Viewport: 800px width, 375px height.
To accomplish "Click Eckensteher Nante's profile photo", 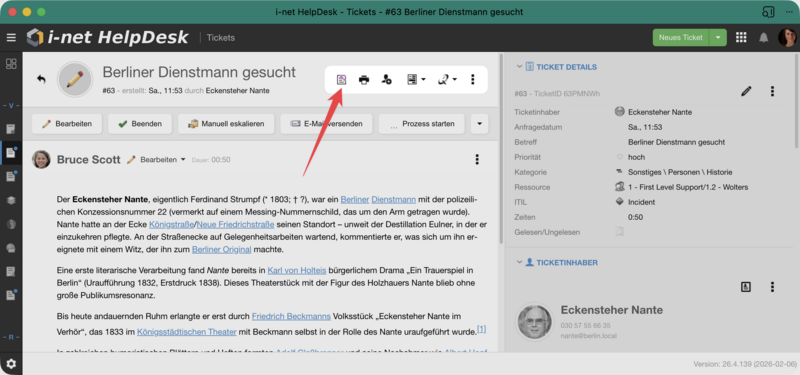I will [x=534, y=322].
